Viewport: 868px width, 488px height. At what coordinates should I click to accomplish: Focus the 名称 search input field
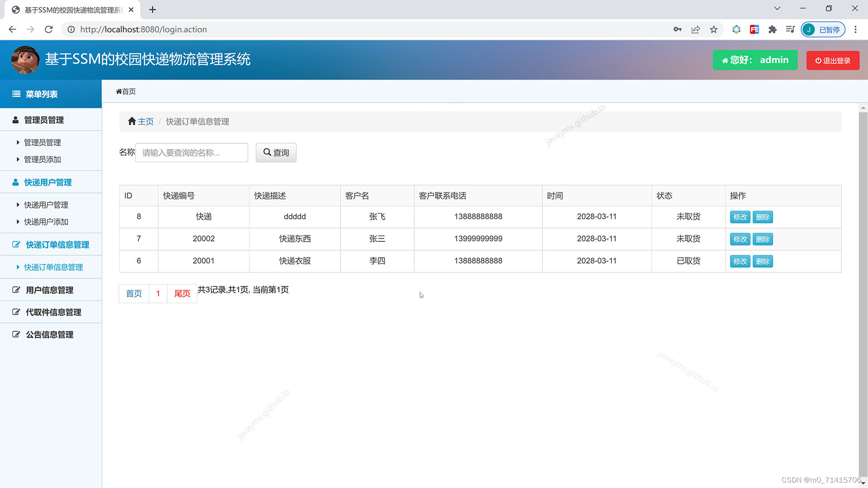point(191,153)
